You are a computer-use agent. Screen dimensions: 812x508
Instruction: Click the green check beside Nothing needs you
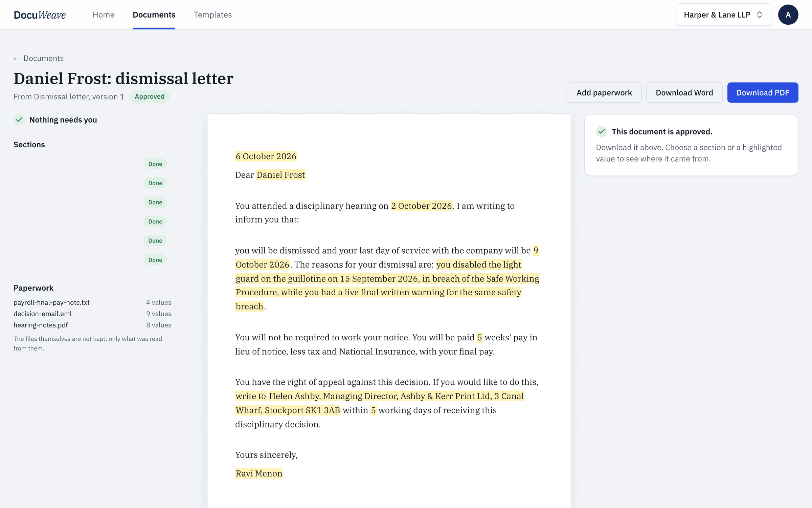pyautogui.click(x=19, y=120)
